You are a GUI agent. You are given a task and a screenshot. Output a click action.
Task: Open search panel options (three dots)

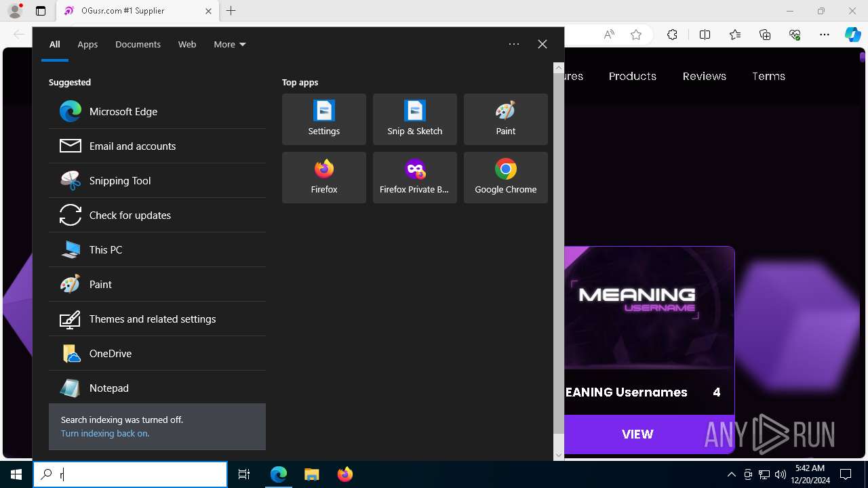pyautogui.click(x=514, y=44)
